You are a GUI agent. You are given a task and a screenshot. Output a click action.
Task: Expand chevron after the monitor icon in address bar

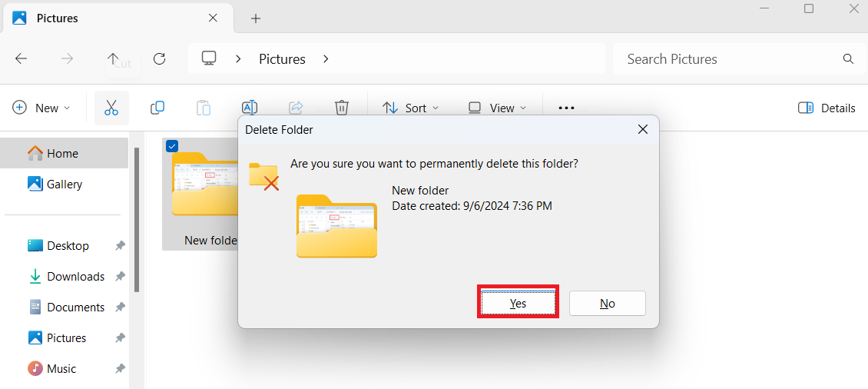pos(239,58)
